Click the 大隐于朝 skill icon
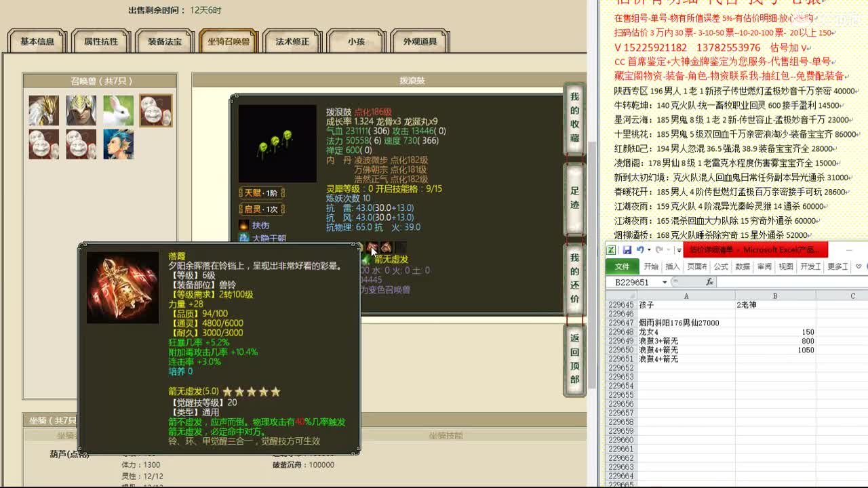The width and height of the screenshot is (868, 488). pyautogui.click(x=244, y=238)
